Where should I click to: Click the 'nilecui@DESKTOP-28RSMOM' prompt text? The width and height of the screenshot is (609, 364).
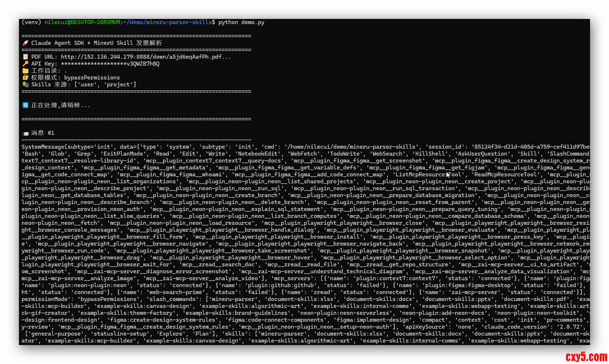pyautogui.click(x=82, y=22)
